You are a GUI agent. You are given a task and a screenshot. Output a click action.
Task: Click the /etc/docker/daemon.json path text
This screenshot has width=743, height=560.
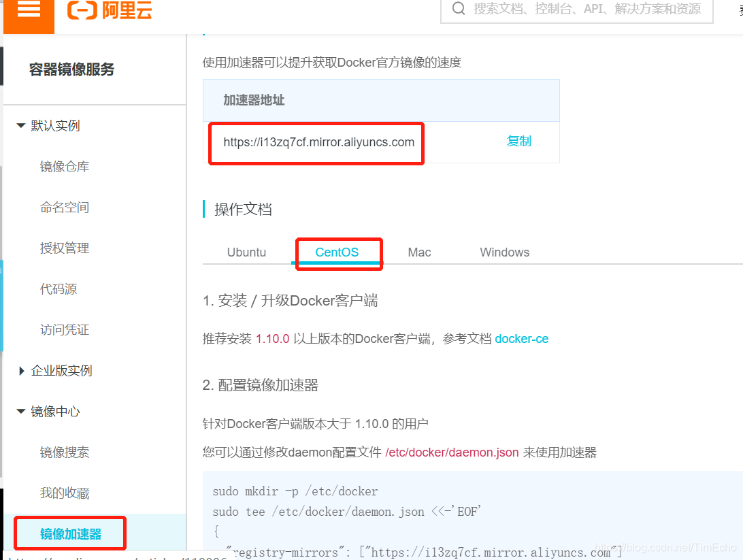pos(452,452)
